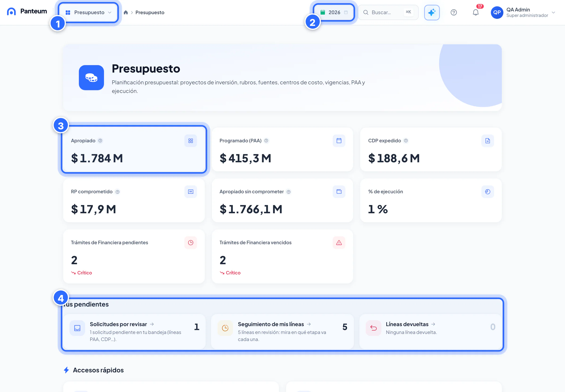Viewport: 565px width, 392px height.
Task: Click warning triangle on Trámites vencidos card
Action: [x=339, y=243]
